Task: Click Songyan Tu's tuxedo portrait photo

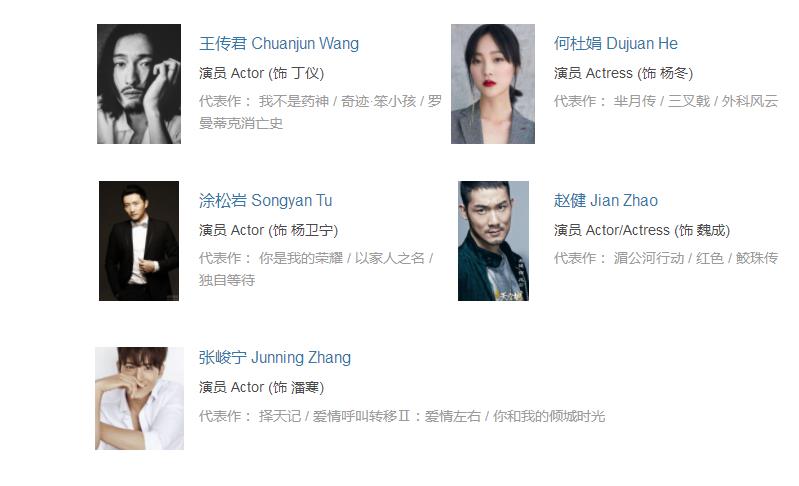Action: (x=139, y=241)
